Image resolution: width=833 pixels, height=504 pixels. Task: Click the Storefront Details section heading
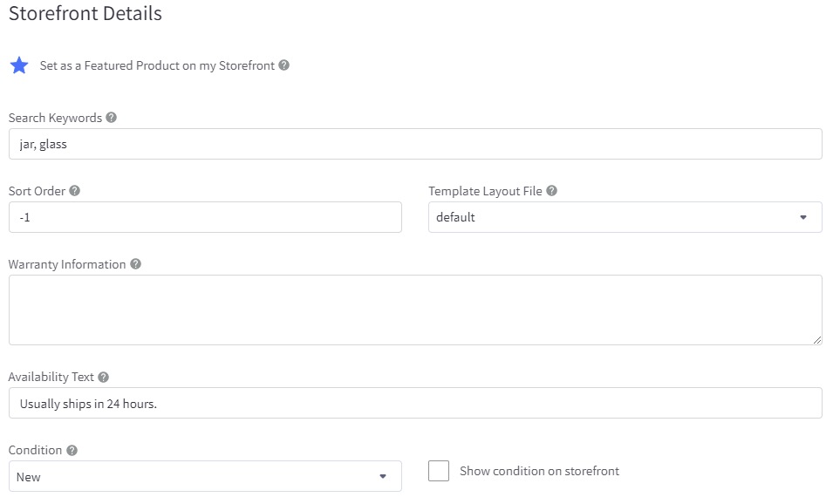click(85, 14)
